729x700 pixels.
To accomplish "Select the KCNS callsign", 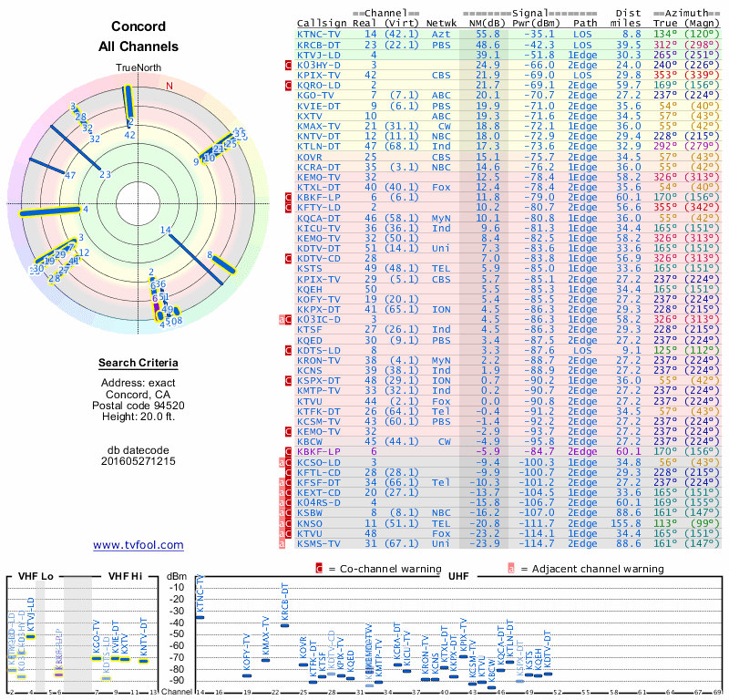I will click(310, 371).
